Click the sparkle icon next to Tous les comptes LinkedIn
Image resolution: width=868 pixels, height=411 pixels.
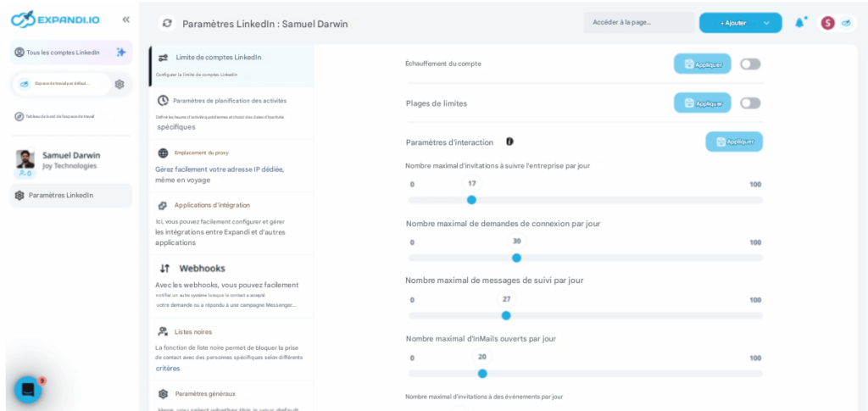point(121,52)
